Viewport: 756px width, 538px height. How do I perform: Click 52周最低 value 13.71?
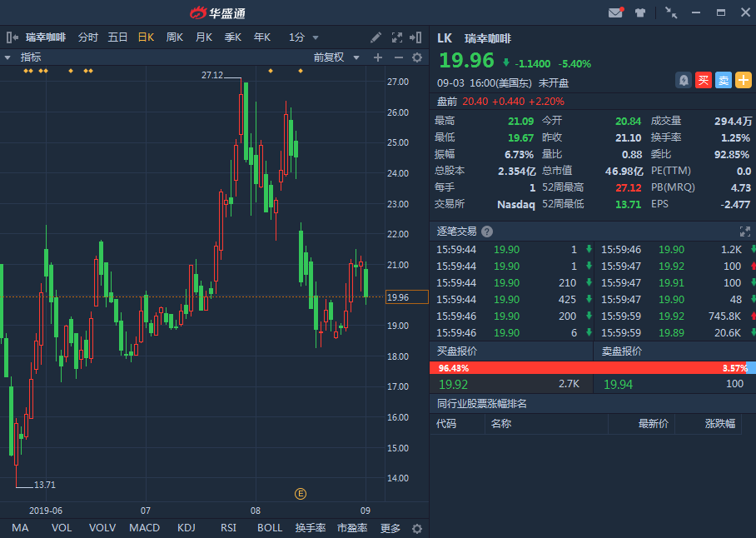click(629, 204)
